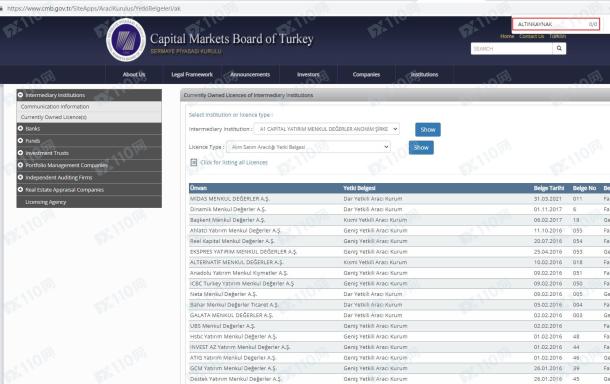The image size is (610, 384).
Task: Select row Dinamik Menkul Değerler A.Ş.
Action: click(x=399, y=209)
